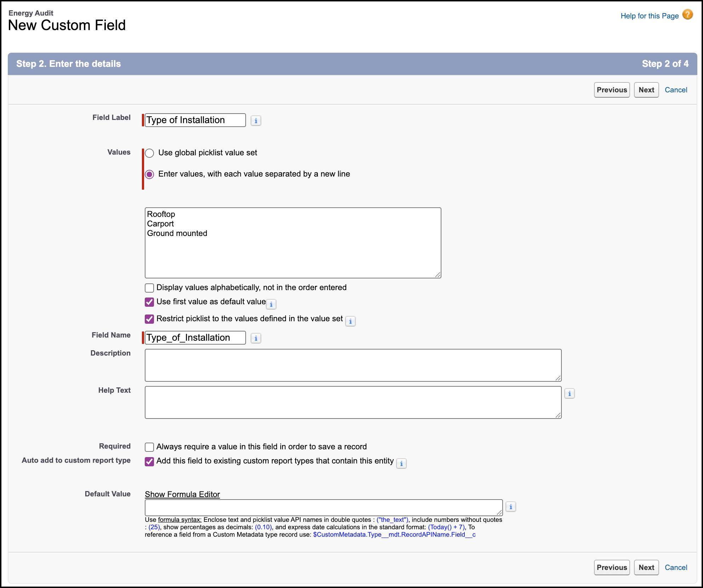Click the top Cancel link
The width and height of the screenshot is (703, 588).
[676, 90]
